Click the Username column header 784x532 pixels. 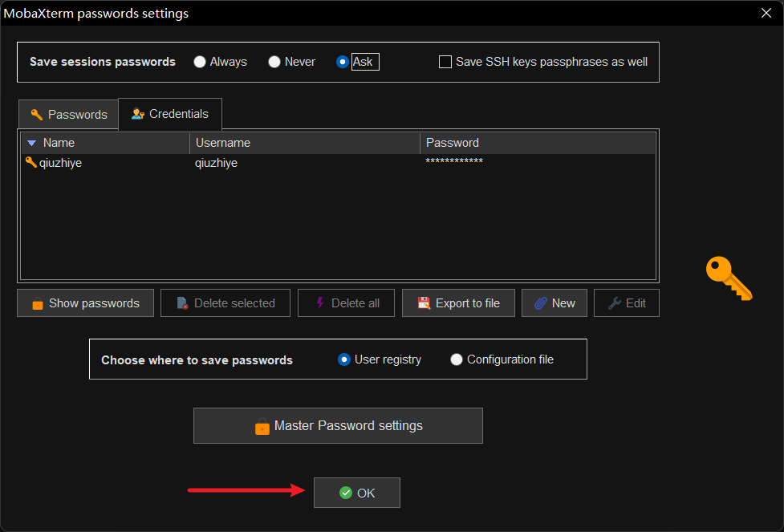click(304, 143)
